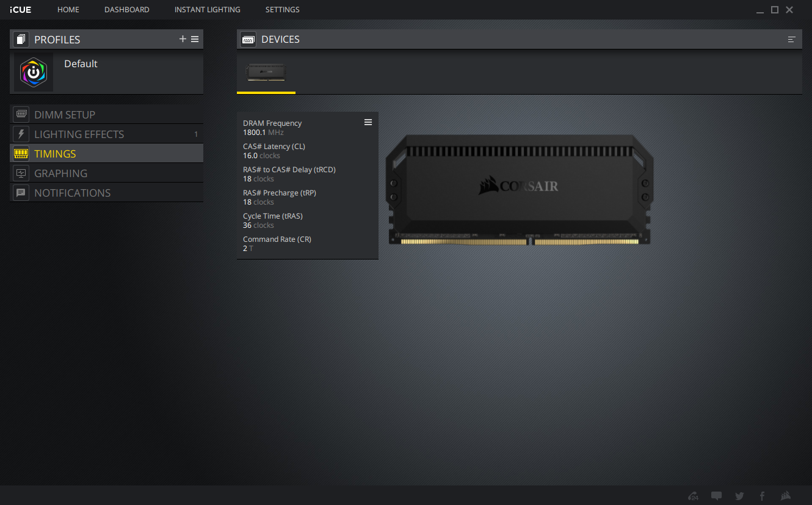Click the Notifications message icon
Image resolution: width=812 pixels, height=505 pixels.
coord(21,192)
